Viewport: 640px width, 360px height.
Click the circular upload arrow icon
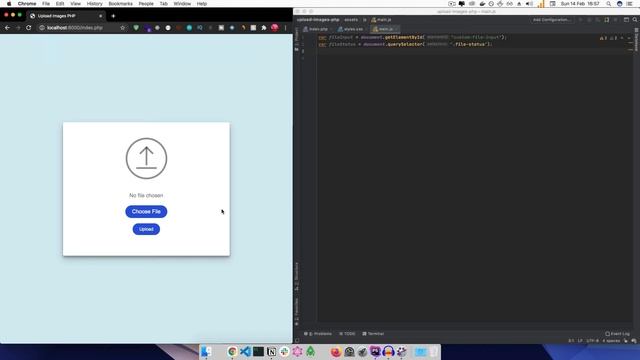(147, 158)
